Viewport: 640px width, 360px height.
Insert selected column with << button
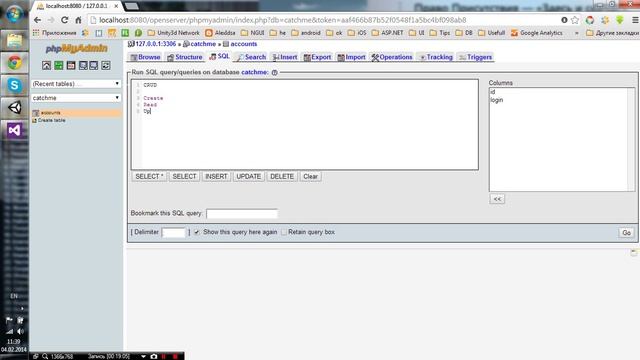(497, 199)
